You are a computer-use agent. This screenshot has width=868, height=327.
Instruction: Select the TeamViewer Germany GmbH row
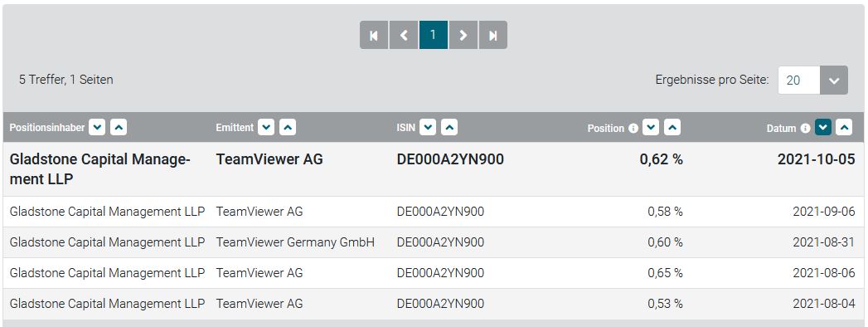click(x=434, y=242)
